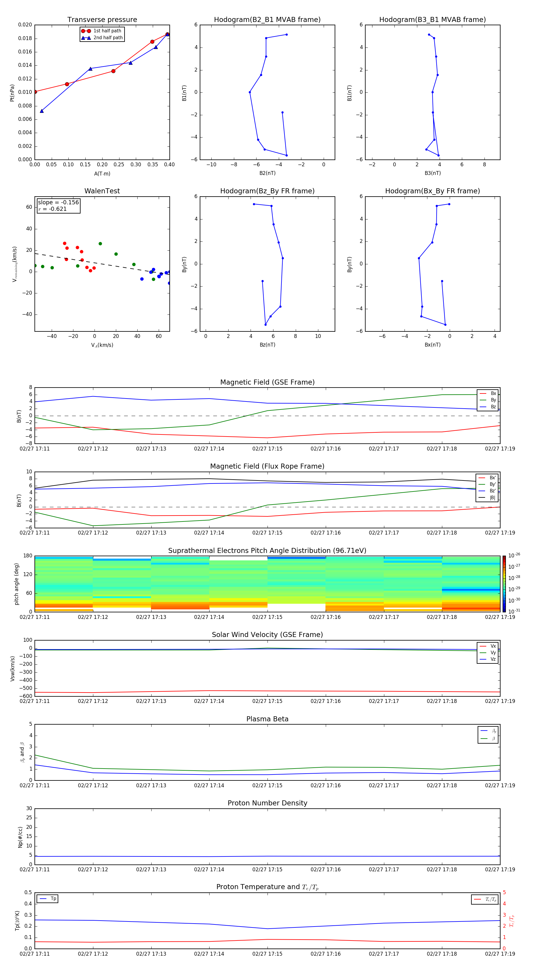This screenshot has width=535, height=980.
Task: Click the 'Bz(nT)' hodogram axis label
Action: (x=267, y=345)
